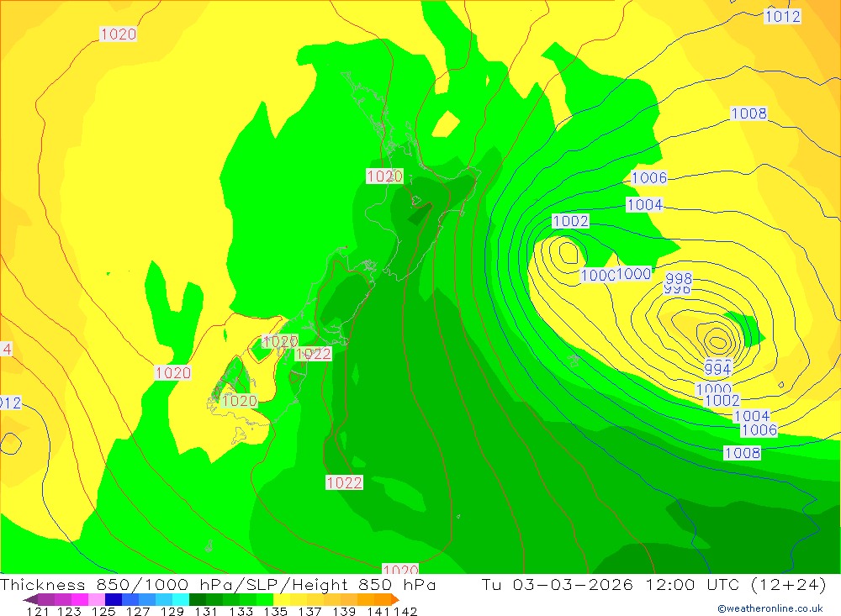Click the legend value 129
Screen dimensions: 841x616
[x=172, y=611]
